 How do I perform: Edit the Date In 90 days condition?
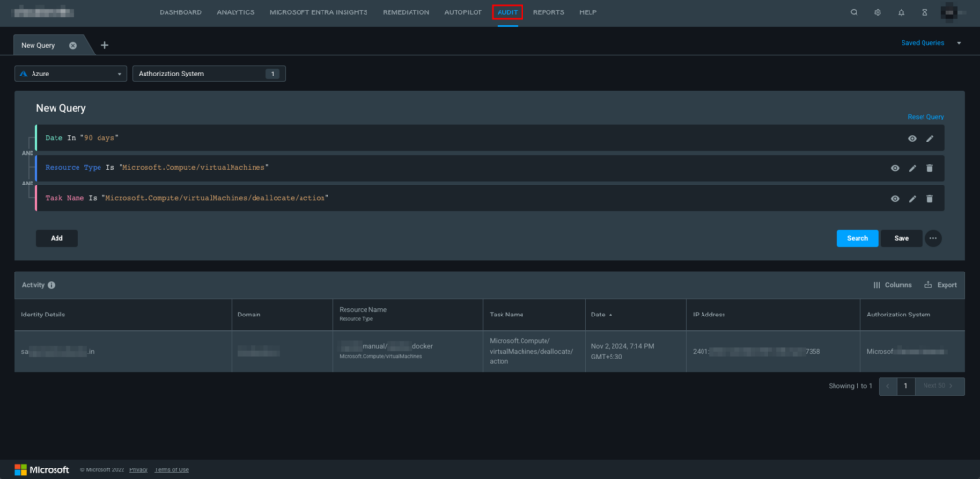[930, 138]
